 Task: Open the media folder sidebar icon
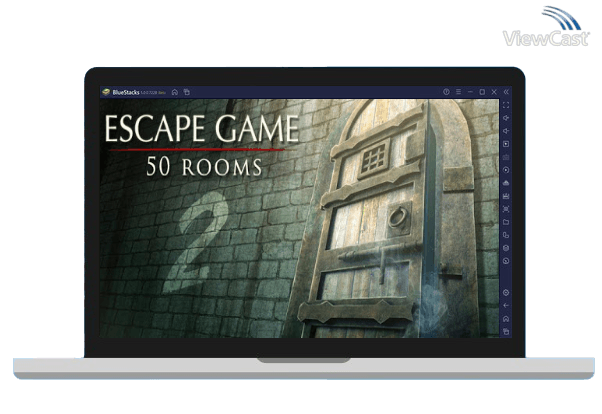point(506,222)
